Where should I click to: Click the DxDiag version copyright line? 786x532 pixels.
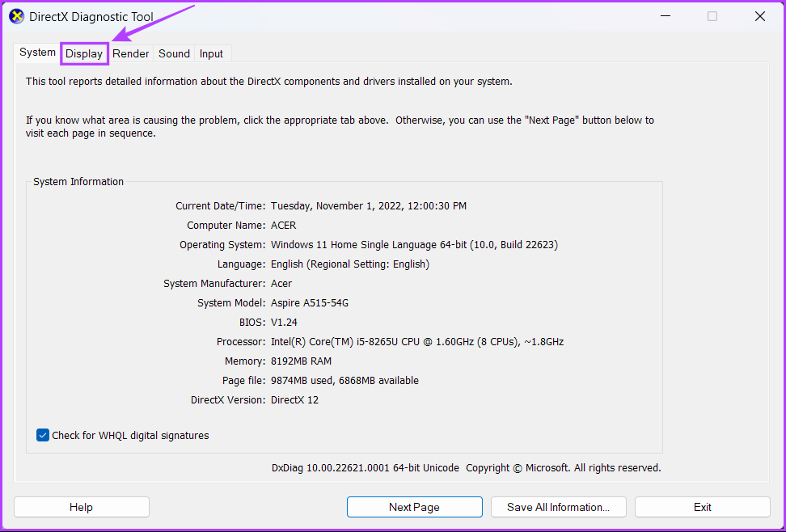coord(467,468)
